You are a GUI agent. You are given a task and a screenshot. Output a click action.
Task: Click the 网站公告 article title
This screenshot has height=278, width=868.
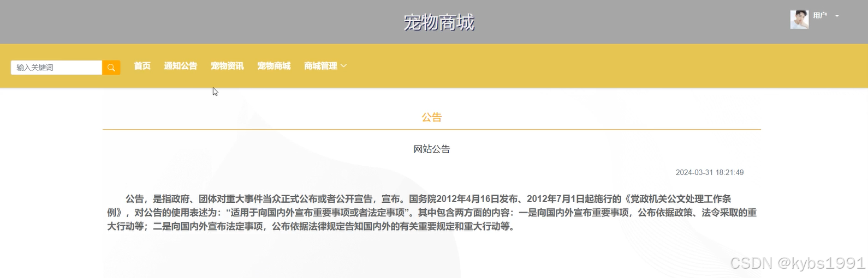point(432,149)
